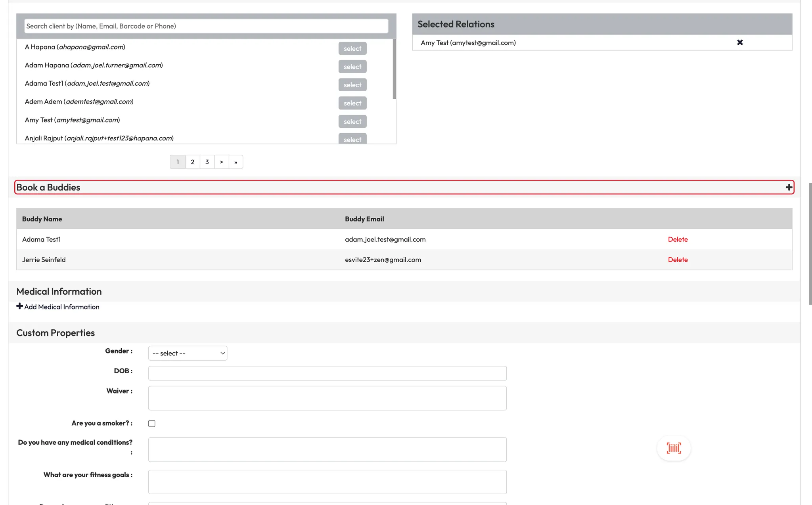The image size is (812, 505).
Task: Open the Gender dropdown
Action: [188, 353]
